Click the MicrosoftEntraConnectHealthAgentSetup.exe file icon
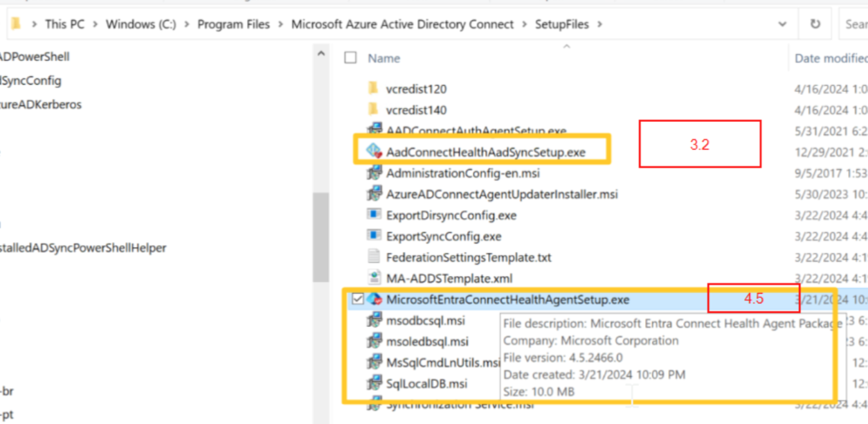Screen dimensions: 868x424 [374, 299]
